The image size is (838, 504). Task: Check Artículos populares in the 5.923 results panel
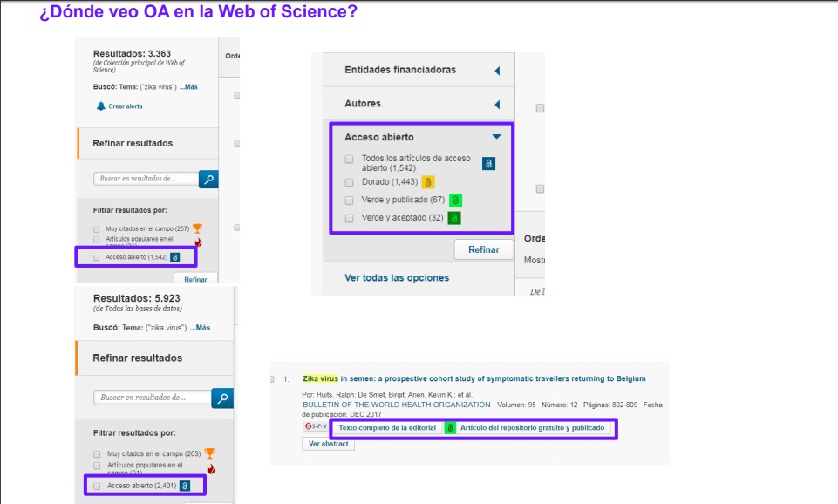click(x=97, y=466)
